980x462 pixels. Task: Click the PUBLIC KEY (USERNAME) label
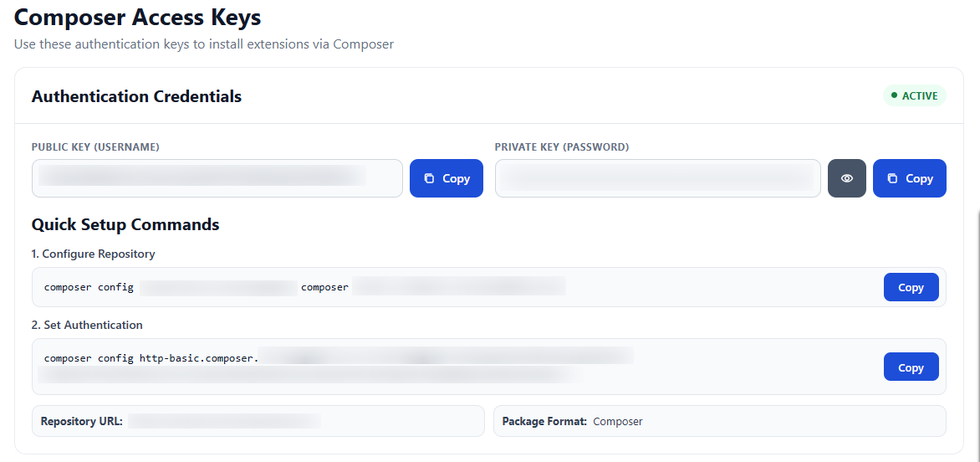(x=95, y=146)
